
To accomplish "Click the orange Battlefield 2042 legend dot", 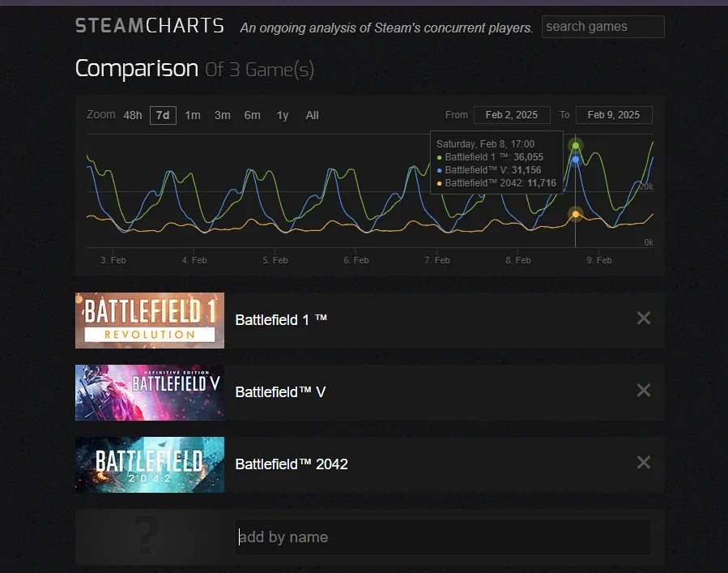I will [x=437, y=183].
